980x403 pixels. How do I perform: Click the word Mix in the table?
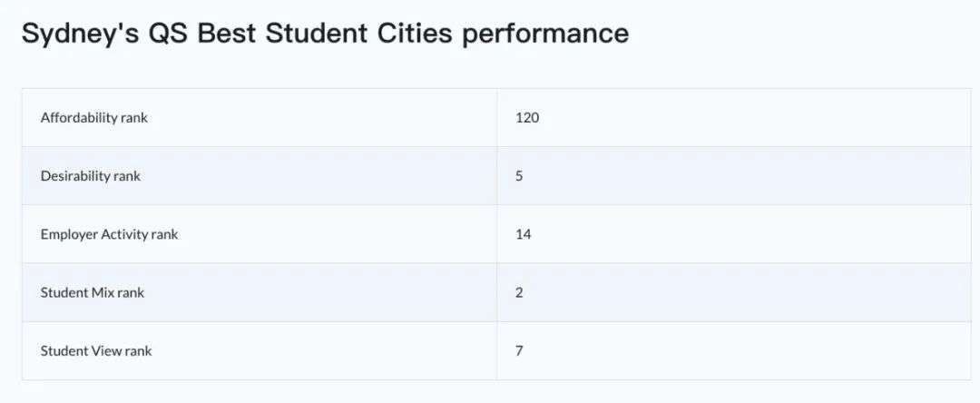103,292
